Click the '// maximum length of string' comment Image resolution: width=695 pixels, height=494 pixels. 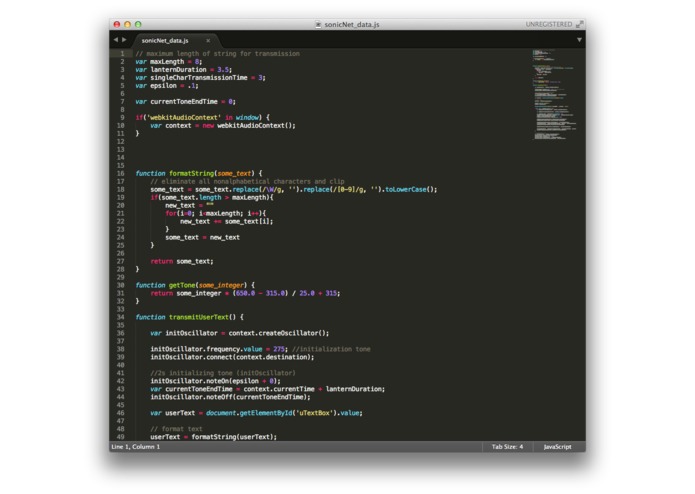(x=217, y=54)
